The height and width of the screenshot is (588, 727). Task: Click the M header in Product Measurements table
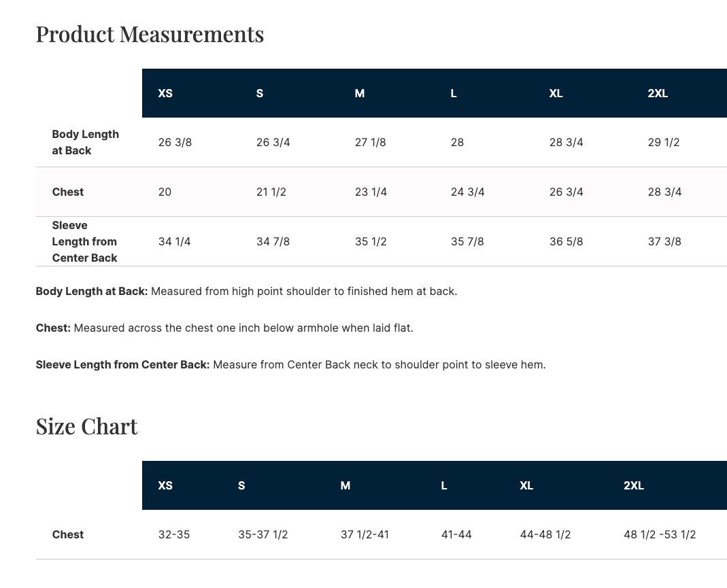pos(360,93)
